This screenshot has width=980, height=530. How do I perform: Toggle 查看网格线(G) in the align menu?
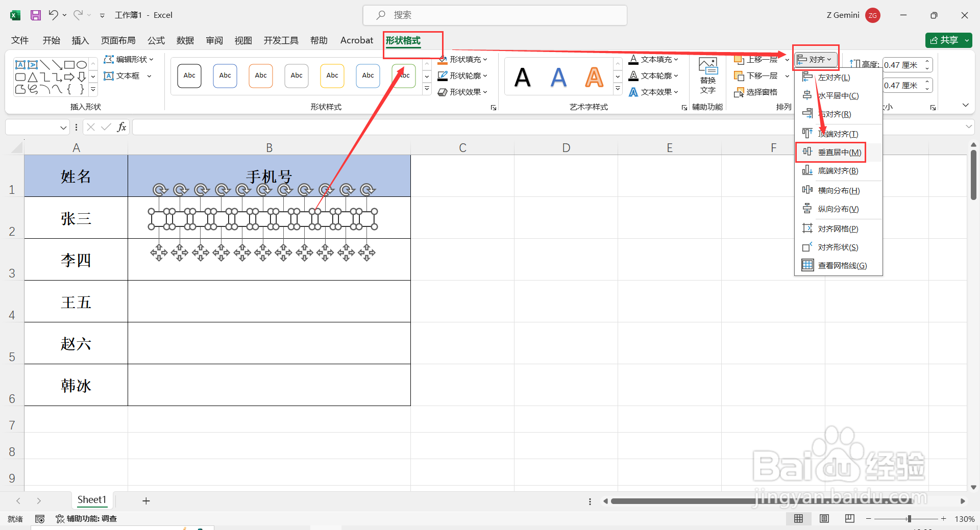coord(835,265)
